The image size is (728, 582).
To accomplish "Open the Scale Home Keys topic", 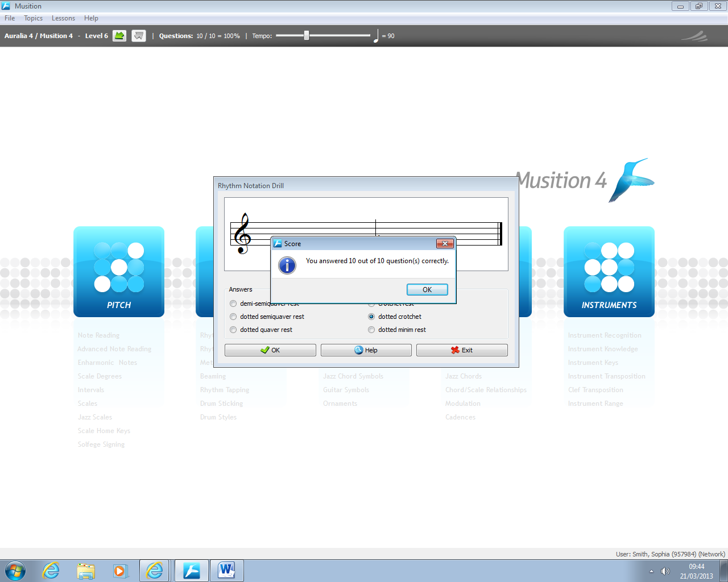I will tap(104, 431).
